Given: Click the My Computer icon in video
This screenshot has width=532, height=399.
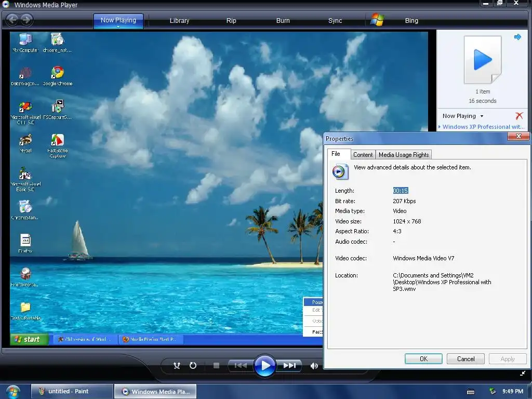Looking at the screenshot, I should [x=25, y=43].
